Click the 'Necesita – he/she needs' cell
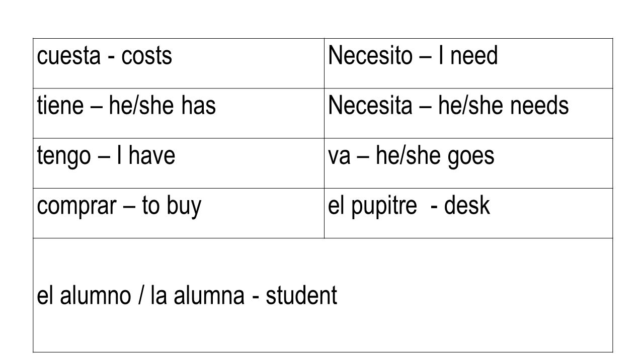Screen dimensions: 644x362 (469, 113)
